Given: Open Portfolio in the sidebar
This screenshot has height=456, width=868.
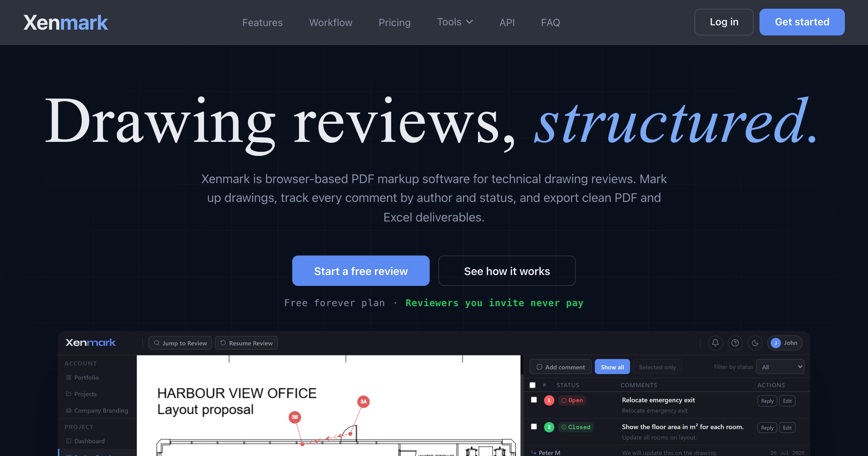Looking at the screenshot, I should [82, 377].
